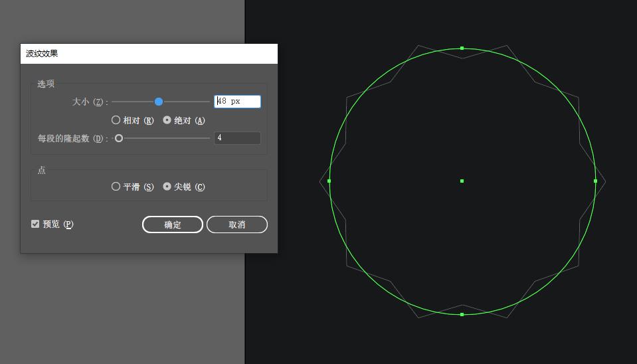
Task: Click the 选项 group heading
Action: click(45, 84)
